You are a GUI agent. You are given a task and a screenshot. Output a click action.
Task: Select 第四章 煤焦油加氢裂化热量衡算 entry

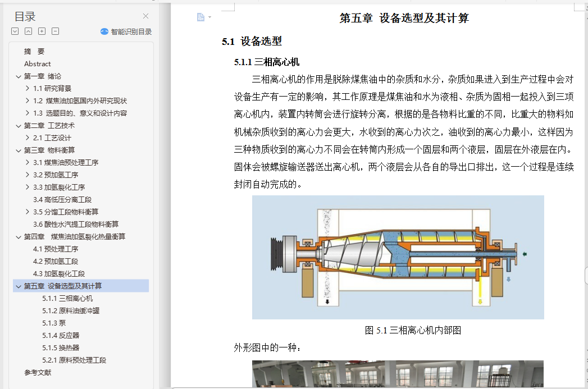pos(75,236)
